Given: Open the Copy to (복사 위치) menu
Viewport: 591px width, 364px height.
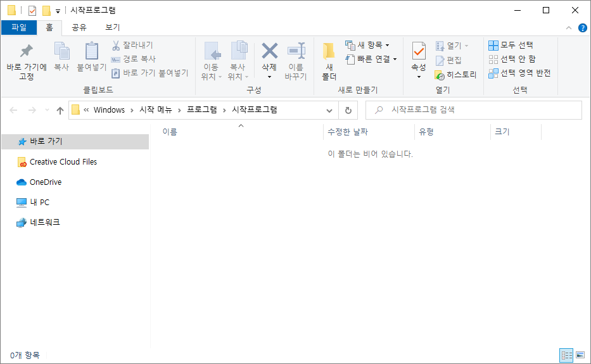Looking at the screenshot, I should [x=238, y=61].
